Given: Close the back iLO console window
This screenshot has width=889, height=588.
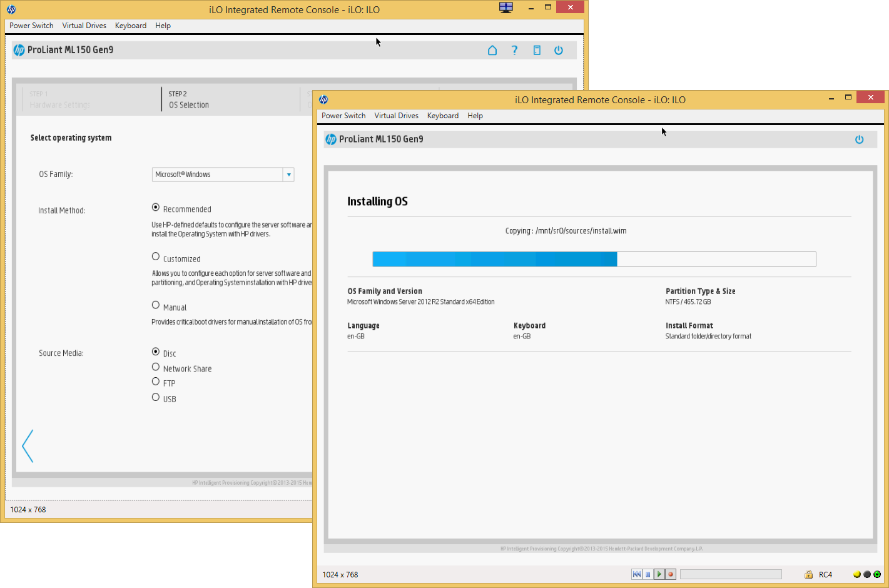Looking at the screenshot, I should (x=570, y=7).
